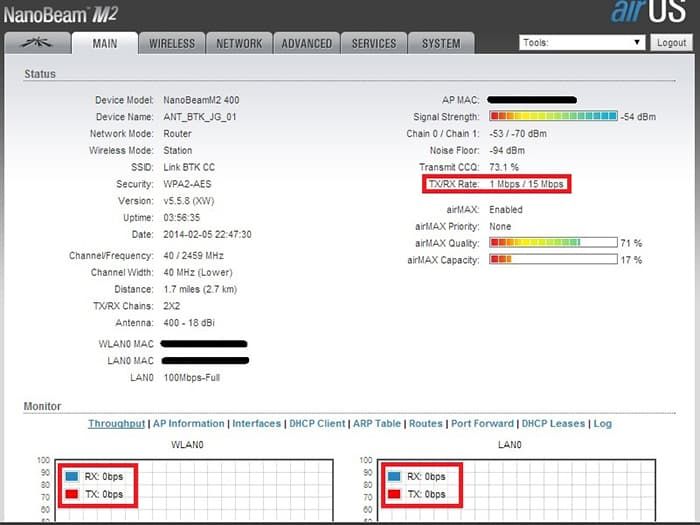Viewport: 700px width, 525px height.
Task: Open the SERVICES tab
Action: tap(374, 43)
